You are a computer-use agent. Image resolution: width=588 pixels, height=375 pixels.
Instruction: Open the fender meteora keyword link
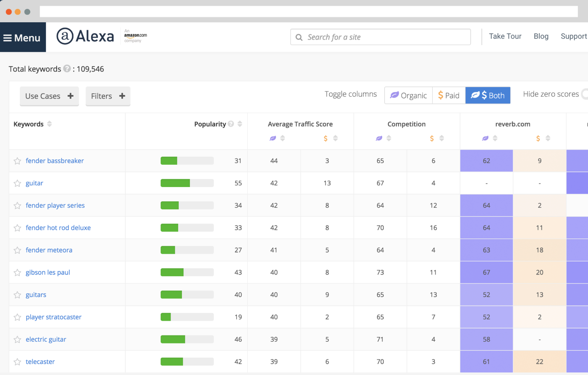click(49, 250)
